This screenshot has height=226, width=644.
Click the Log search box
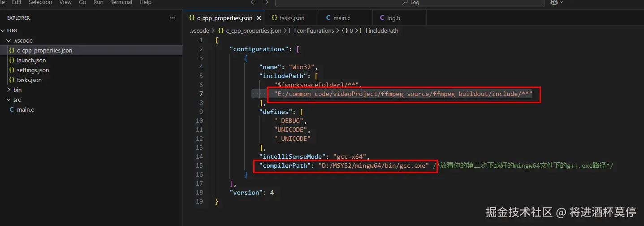(410, 3)
